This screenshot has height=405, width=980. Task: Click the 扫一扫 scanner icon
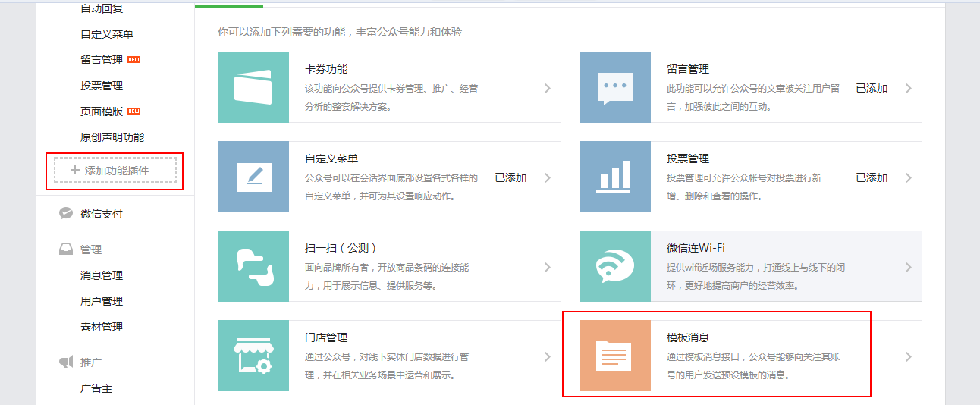point(253,266)
